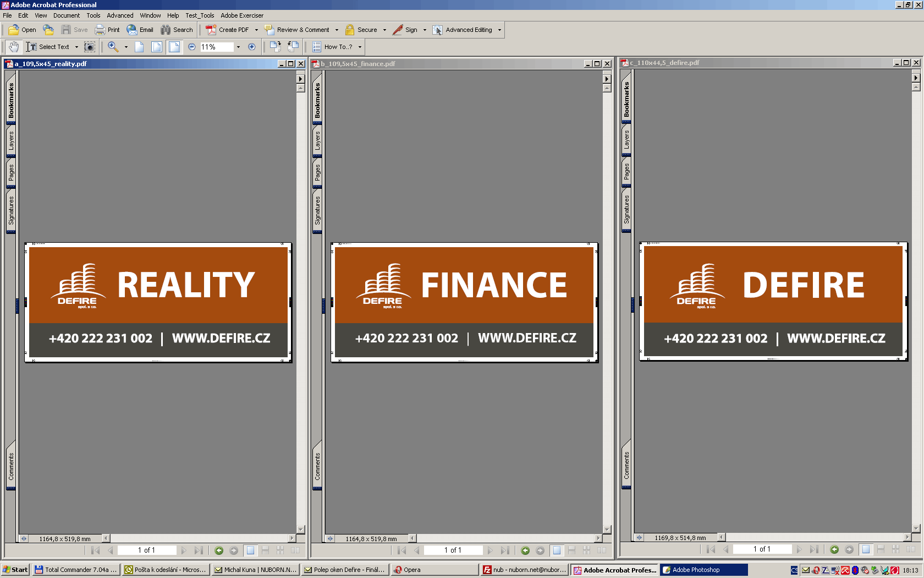Expand the zoom tool dropdown arrow
The width and height of the screenshot is (924, 578).
[126, 47]
